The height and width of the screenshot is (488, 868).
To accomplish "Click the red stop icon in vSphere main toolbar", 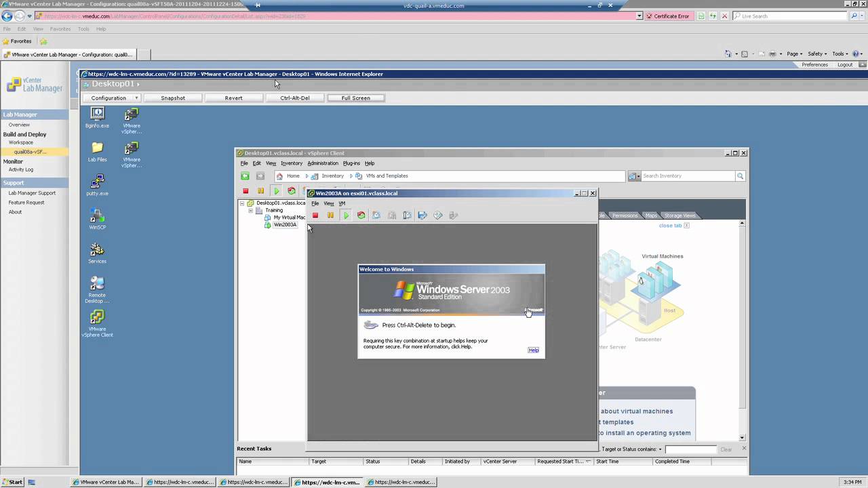I will [245, 191].
